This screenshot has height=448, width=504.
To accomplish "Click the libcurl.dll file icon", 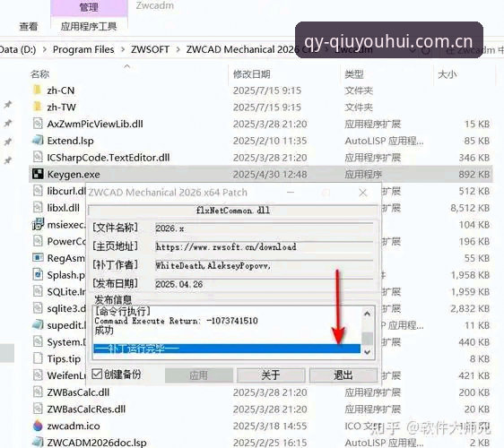I will tap(38, 191).
